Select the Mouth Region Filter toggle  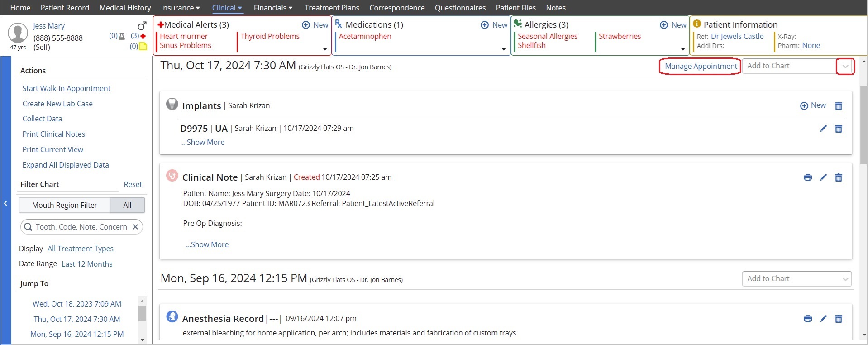(x=65, y=205)
